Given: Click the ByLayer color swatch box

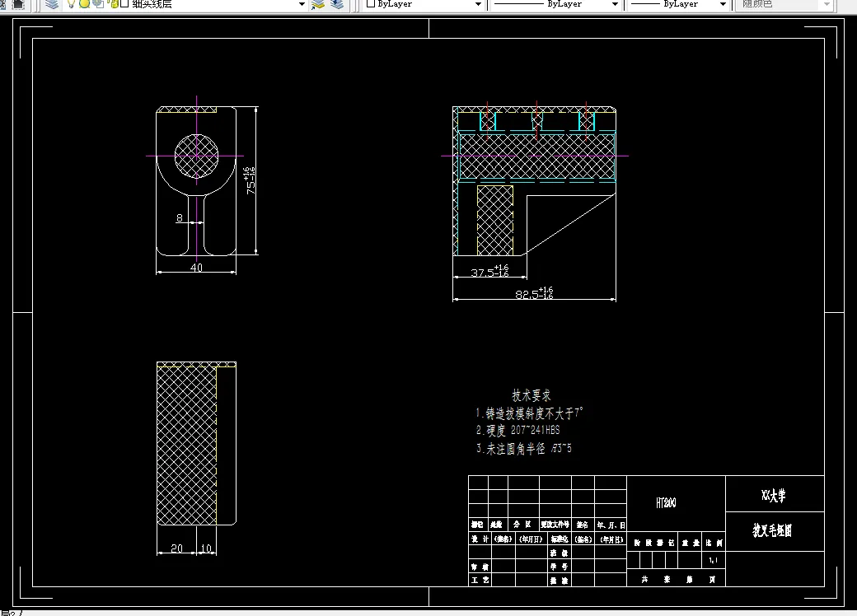Looking at the screenshot, I should (371, 3).
